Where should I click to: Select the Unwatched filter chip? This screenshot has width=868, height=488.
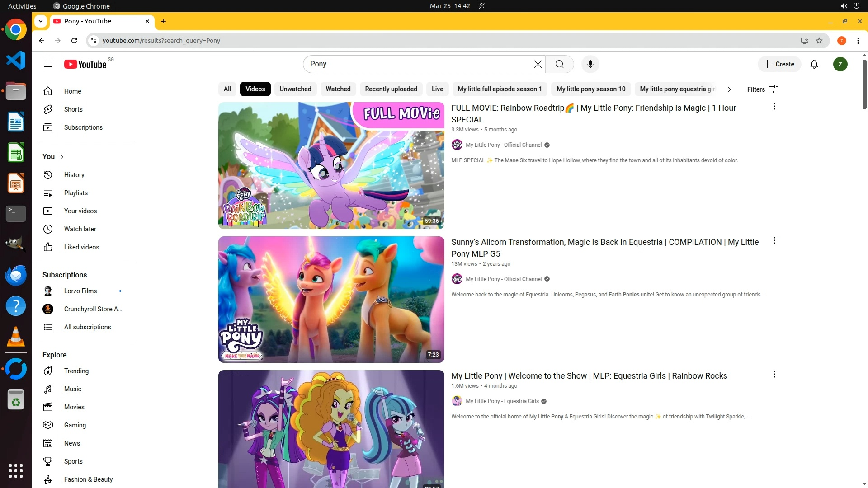pos(295,89)
